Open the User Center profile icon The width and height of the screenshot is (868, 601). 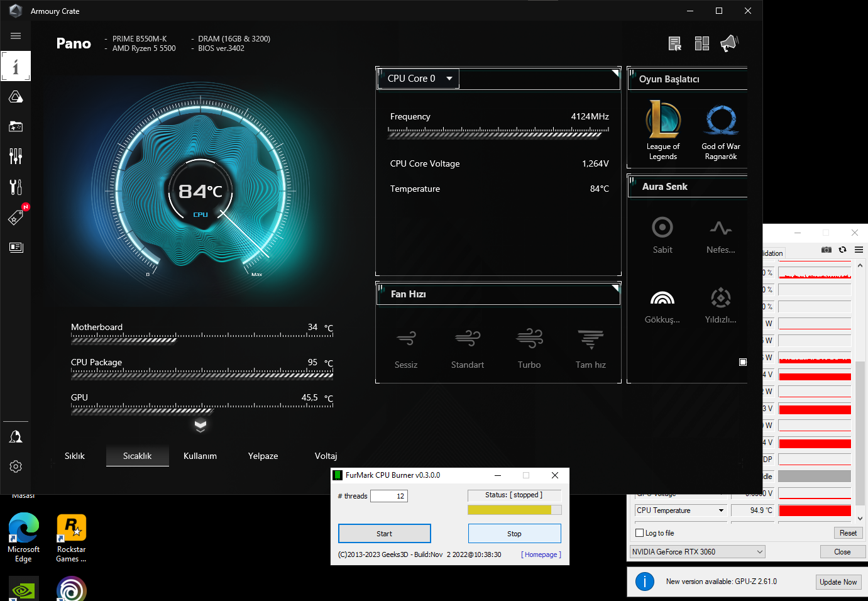[16, 436]
